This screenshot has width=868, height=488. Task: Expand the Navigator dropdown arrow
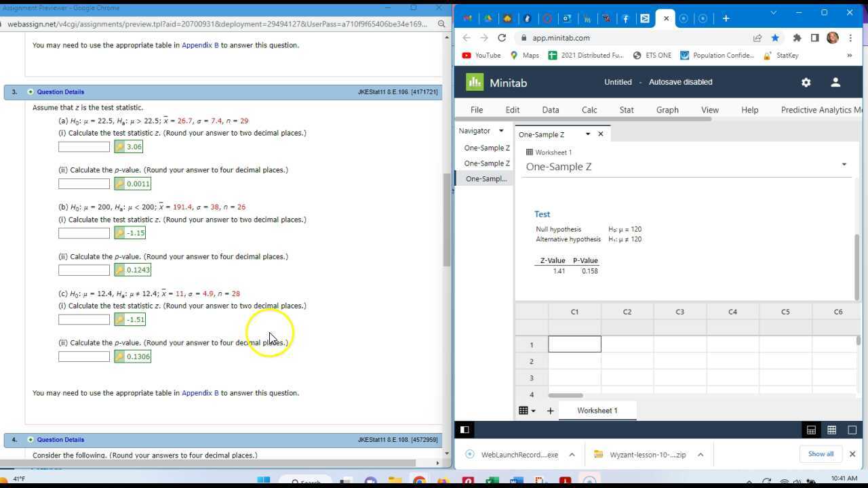pos(501,131)
